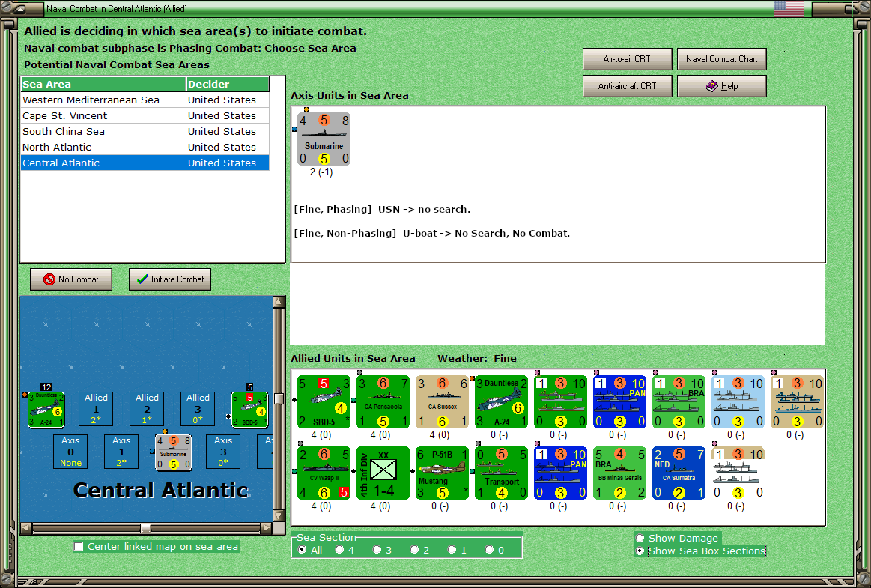Image resolution: width=871 pixels, height=588 pixels.
Task: Click Initiate Combat button
Action: (170, 279)
